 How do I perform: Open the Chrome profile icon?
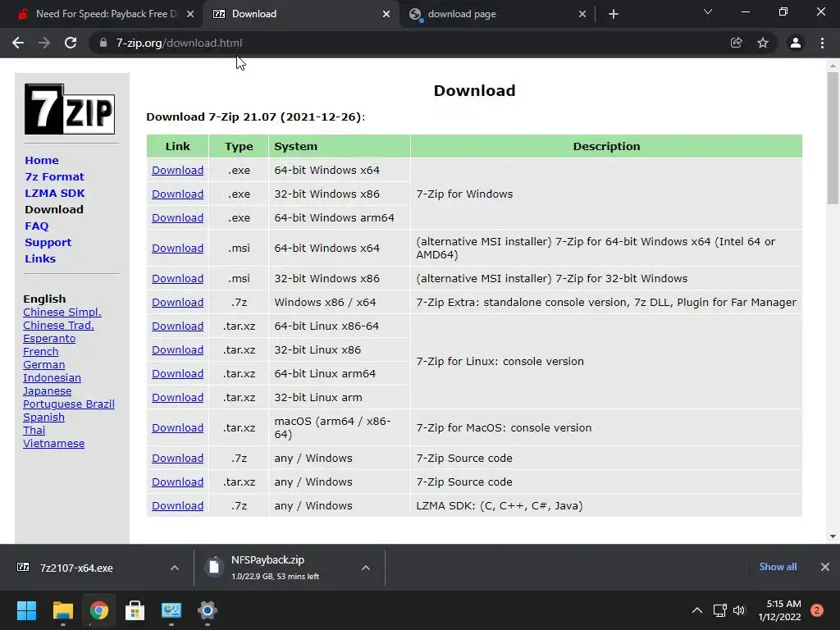pos(796,43)
